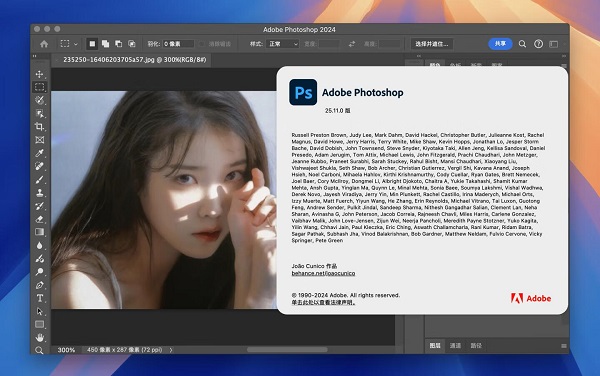Image resolution: width=600 pixels, height=376 pixels.
Task: Open search with the magnifier icon
Action: pos(522,44)
